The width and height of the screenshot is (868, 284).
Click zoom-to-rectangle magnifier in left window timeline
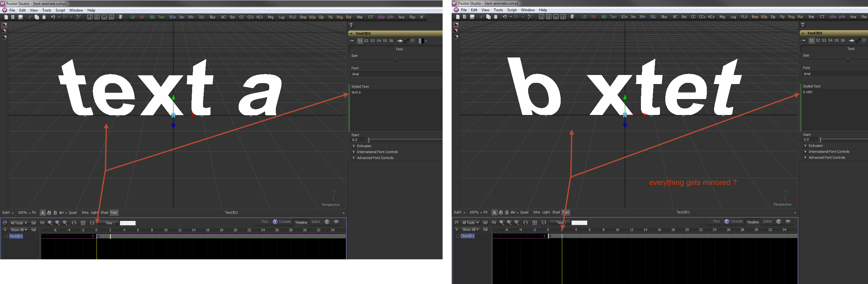click(x=65, y=223)
